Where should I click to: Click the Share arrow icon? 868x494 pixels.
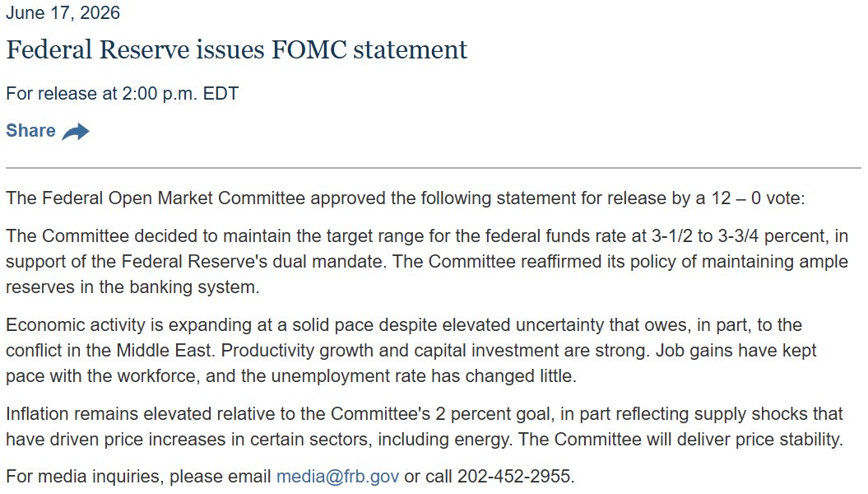[x=76, y=132]
